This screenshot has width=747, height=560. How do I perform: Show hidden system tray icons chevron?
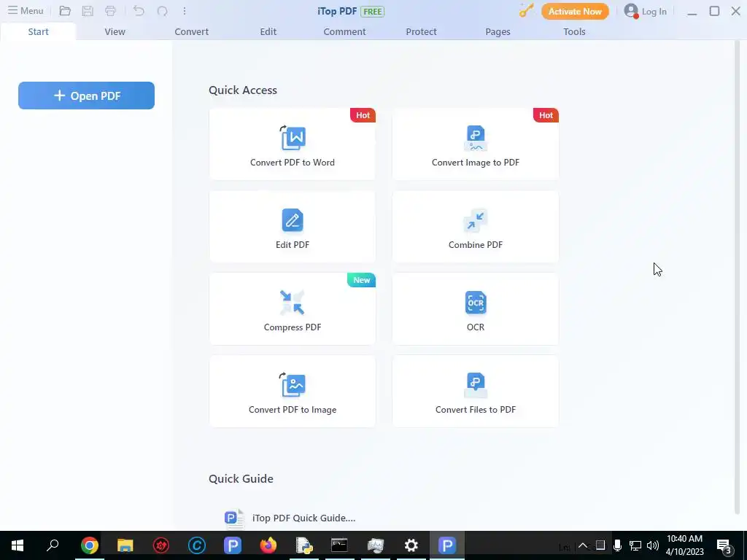(583, 545)
